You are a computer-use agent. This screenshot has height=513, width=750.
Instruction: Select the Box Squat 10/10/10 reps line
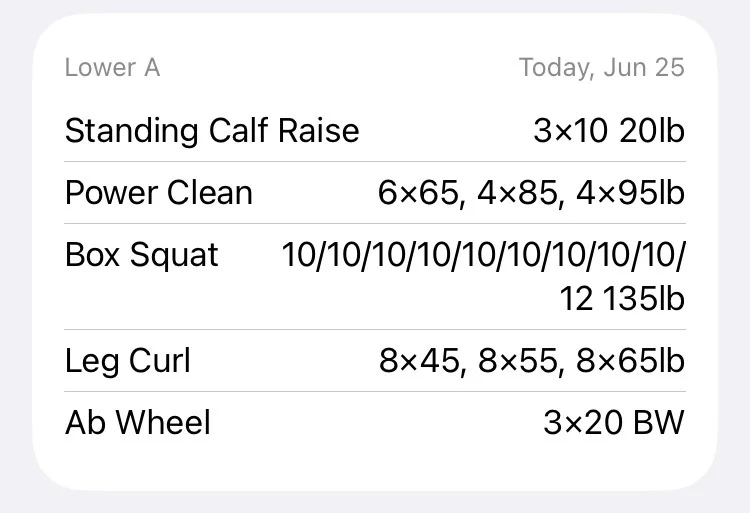484,255
